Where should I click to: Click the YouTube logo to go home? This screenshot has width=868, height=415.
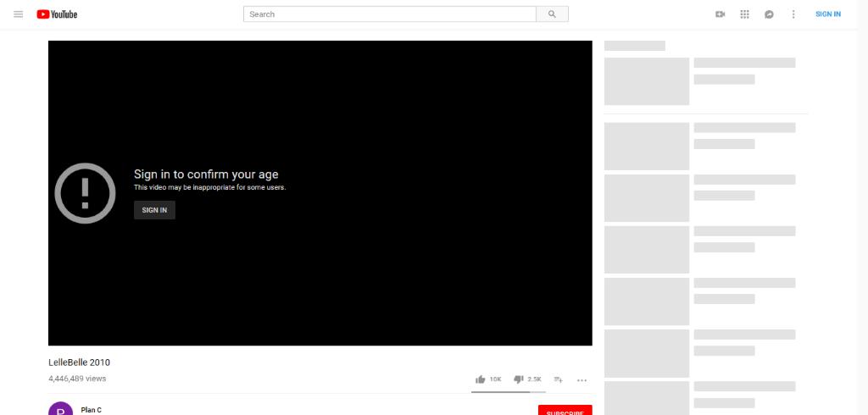coord(57,14)
